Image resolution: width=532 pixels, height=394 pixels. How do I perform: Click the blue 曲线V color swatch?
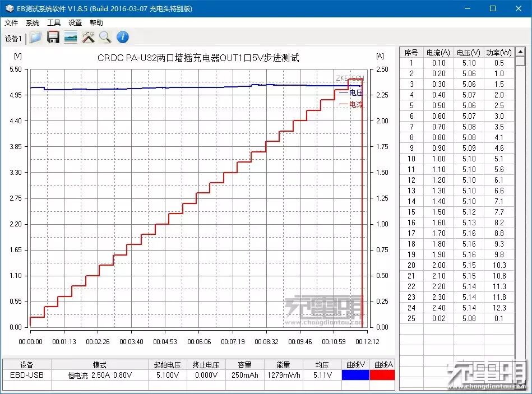pyautogui.click(x=355, y=375)
